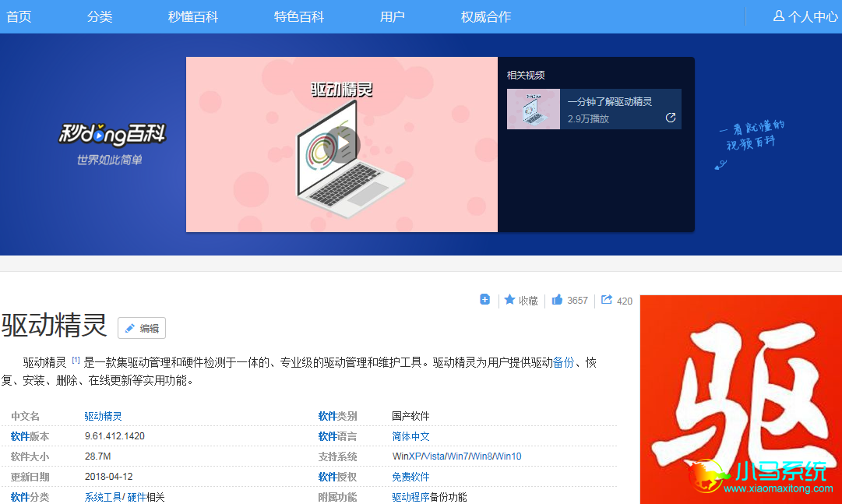Screen dimensions: 842x504
Task: Follow the 备份 link in the description
Action: 563,363
